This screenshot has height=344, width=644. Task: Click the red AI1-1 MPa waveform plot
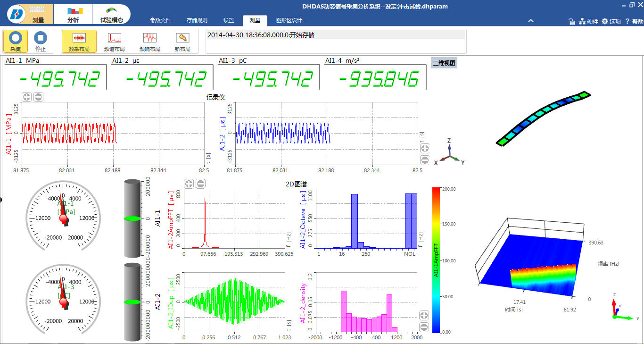pos(113,133)
